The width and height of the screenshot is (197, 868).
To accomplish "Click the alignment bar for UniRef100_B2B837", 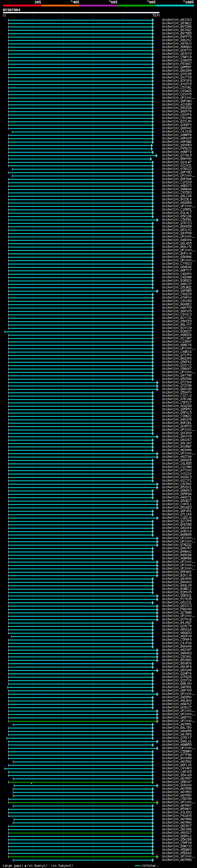I will click(x=79, y=332).
